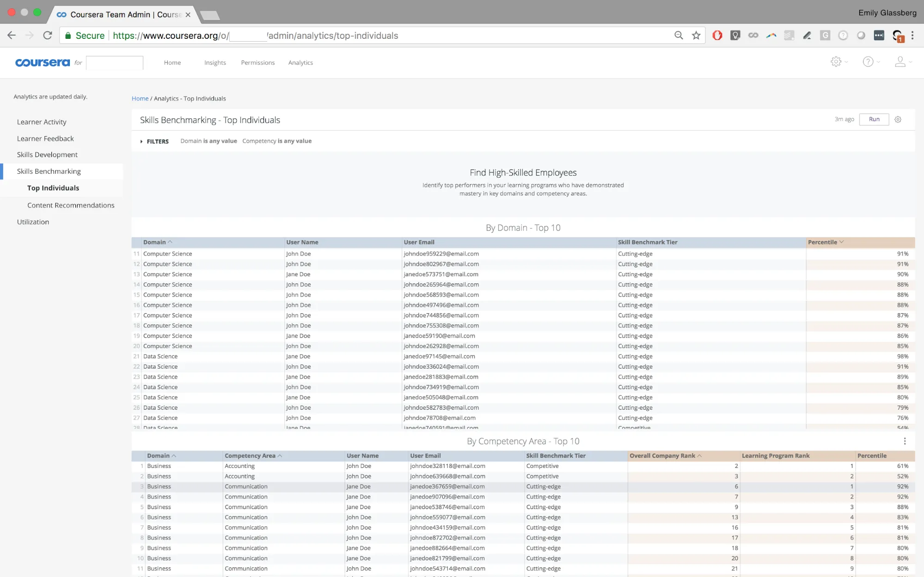Click the Run button
The image size is (924, 577).
[x=874, y=119]
